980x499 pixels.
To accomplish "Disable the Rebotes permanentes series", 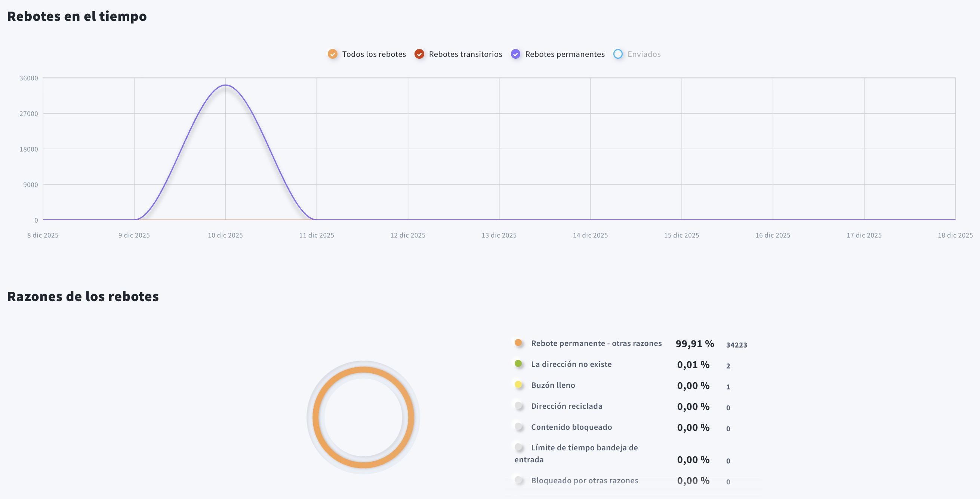I will pyautogui.click(x=564, y=54).
